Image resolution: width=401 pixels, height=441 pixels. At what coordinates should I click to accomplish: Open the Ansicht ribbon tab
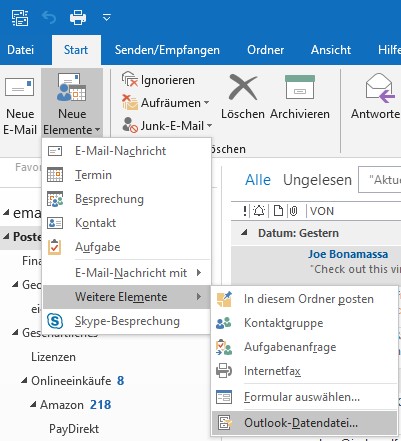click(x=331, y=50)
